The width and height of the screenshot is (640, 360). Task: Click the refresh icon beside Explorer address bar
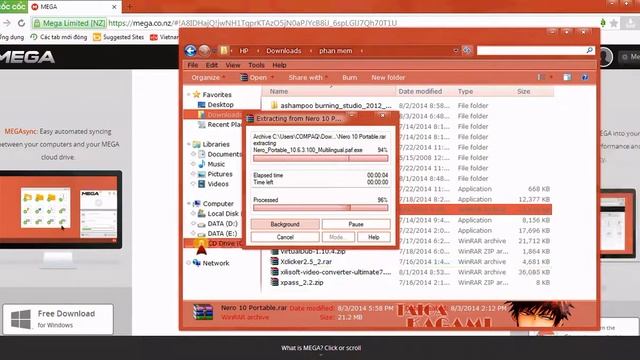tap(467, 51)
